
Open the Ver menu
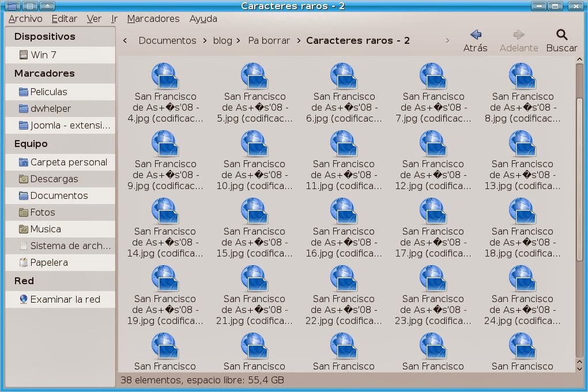(x=94, y=19)
